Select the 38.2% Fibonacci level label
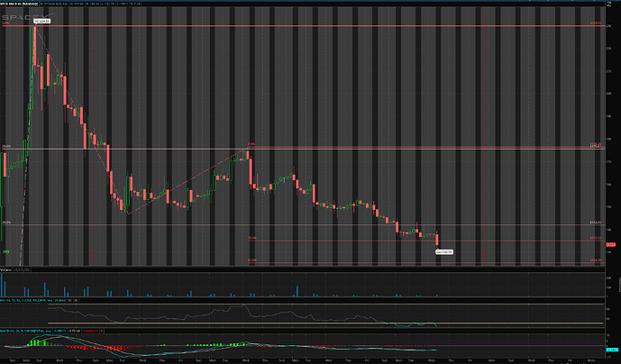 [x=6, y=223]
